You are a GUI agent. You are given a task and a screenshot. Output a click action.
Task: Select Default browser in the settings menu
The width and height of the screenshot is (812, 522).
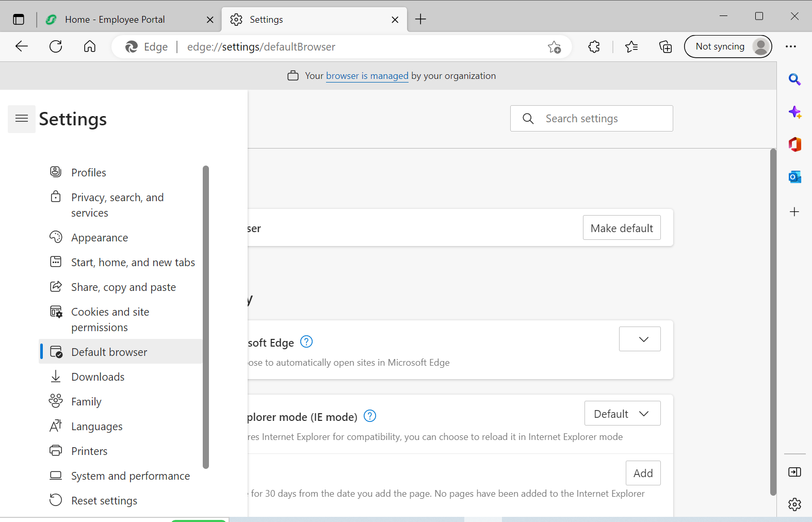pyautogui.click(x=121, y=352)
